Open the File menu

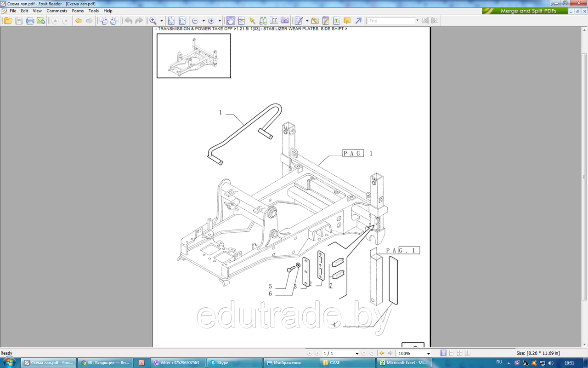[13, 11]
